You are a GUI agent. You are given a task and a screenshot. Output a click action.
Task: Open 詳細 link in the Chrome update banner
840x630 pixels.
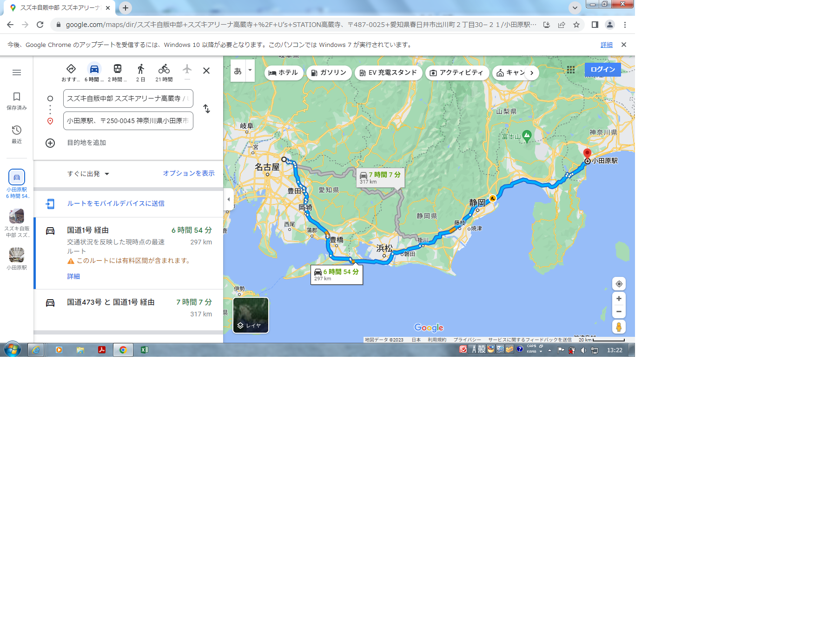pos(607,45)
